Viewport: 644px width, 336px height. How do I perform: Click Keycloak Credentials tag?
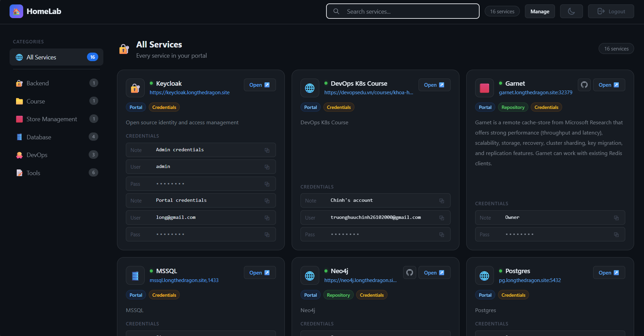pos(164,107)
